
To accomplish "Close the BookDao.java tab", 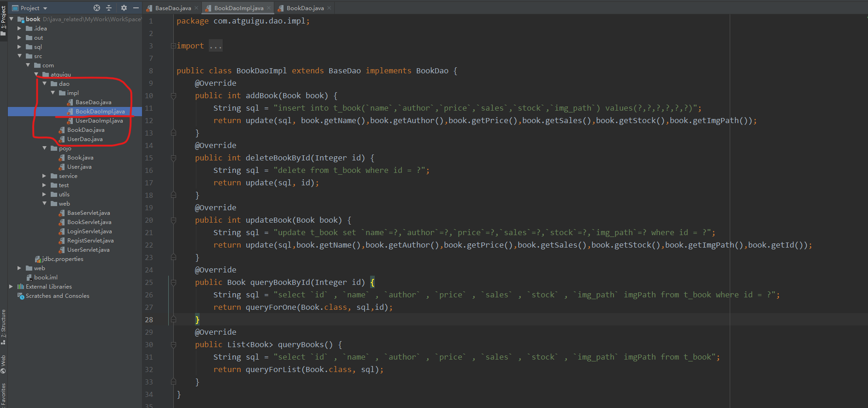I will pos(329,8).
